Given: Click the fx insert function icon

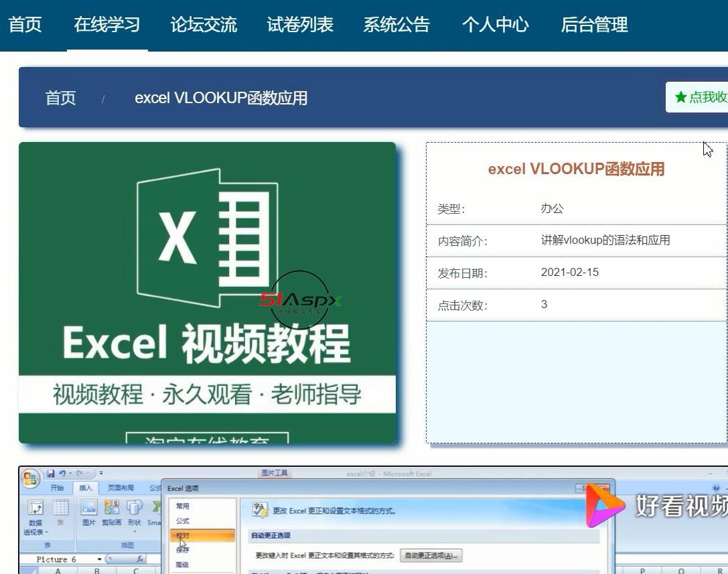Looking at the screenshot, I should click(140, 559).
